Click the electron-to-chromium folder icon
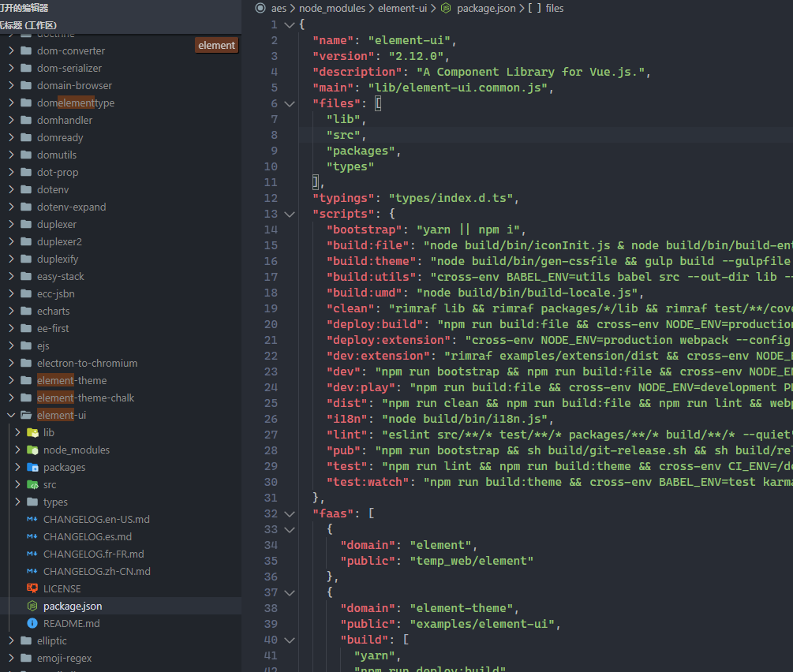 (x=26, y=363)
